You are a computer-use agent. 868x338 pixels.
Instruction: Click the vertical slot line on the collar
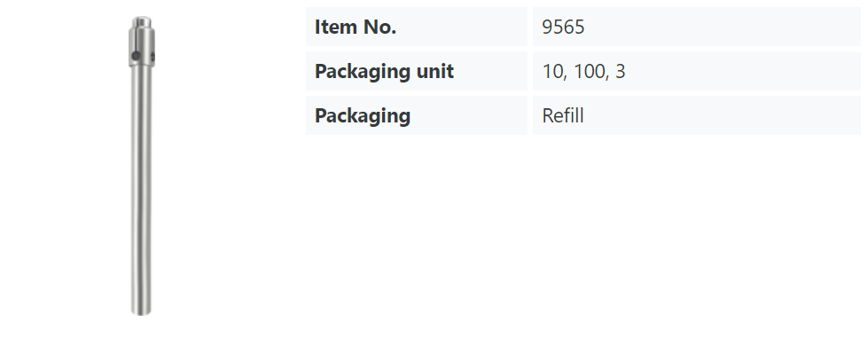135,39
